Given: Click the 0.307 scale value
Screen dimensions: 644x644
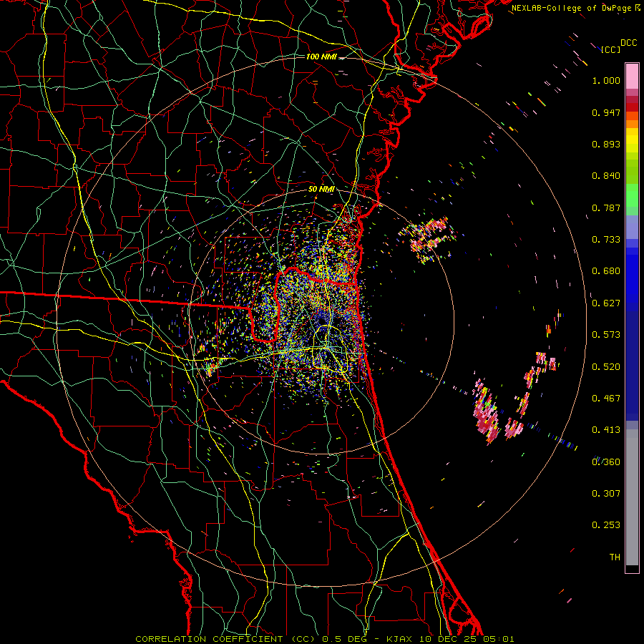Looking at the screenshot, I should click(x=606, y=494).
